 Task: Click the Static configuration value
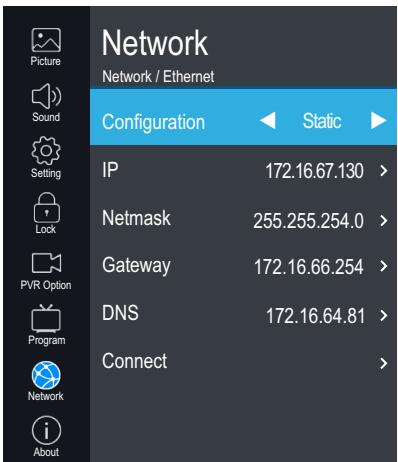pos(322,121)
